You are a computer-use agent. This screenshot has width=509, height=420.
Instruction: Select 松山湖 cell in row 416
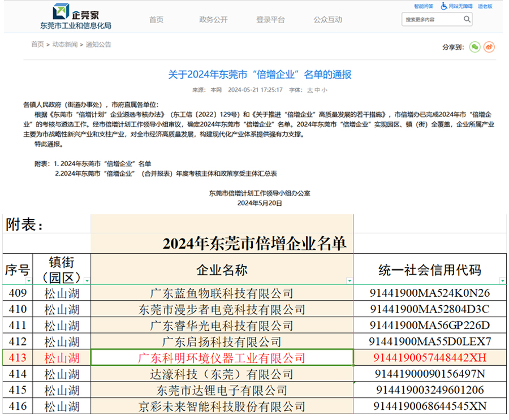[x=62, y=406]
